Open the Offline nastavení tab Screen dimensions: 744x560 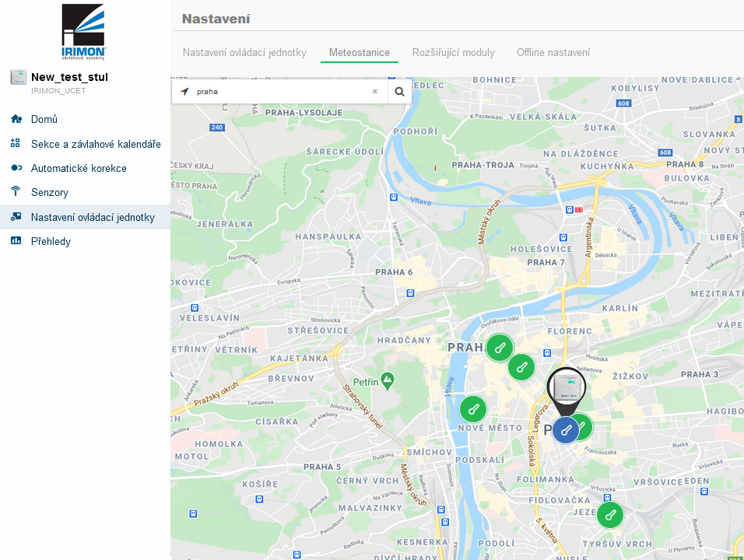coord(553,53)
